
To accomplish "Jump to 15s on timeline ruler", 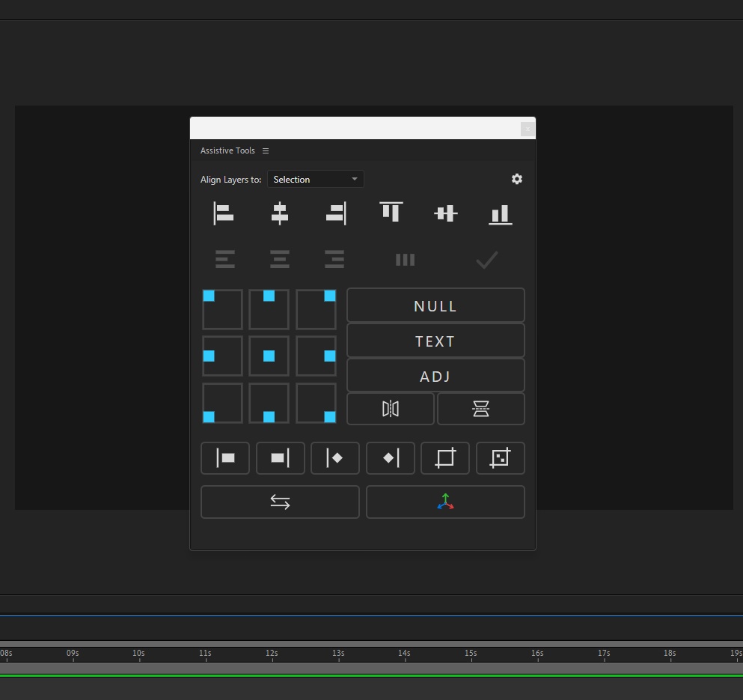I will [471, 653].
